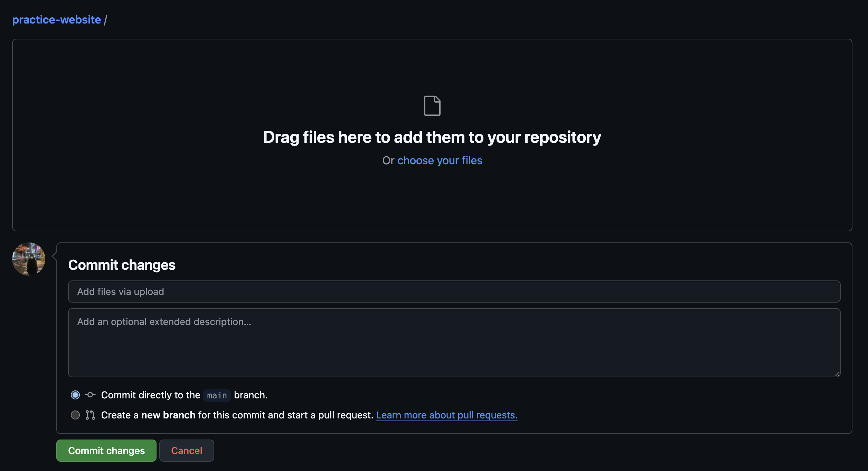Click the slash after practice-website breadcrumb

point(105,20)
